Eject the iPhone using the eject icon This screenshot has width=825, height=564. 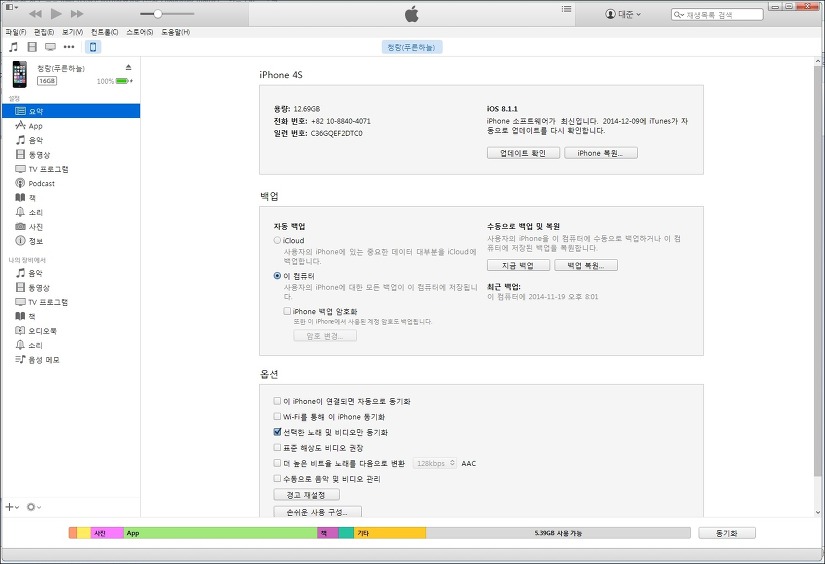point(128,67)
